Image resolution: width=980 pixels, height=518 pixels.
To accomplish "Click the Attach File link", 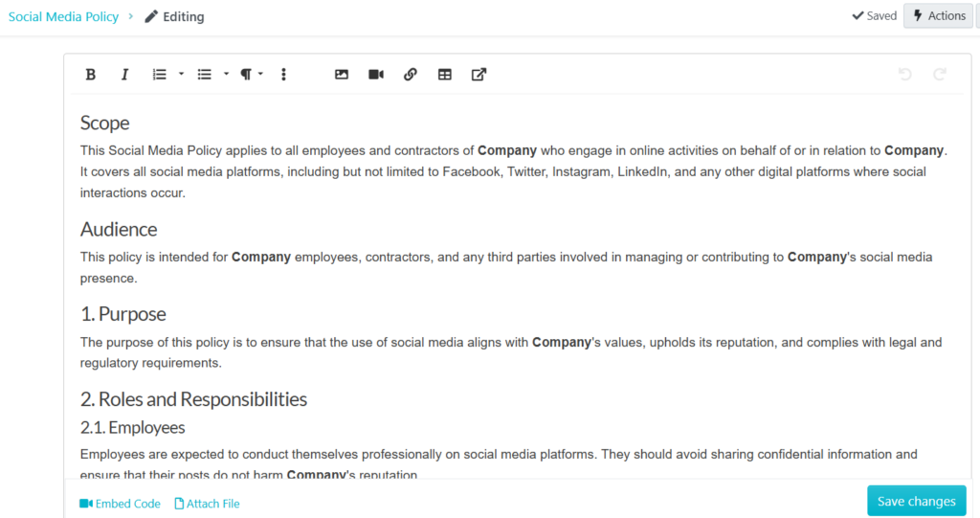I will click(207, 504).
